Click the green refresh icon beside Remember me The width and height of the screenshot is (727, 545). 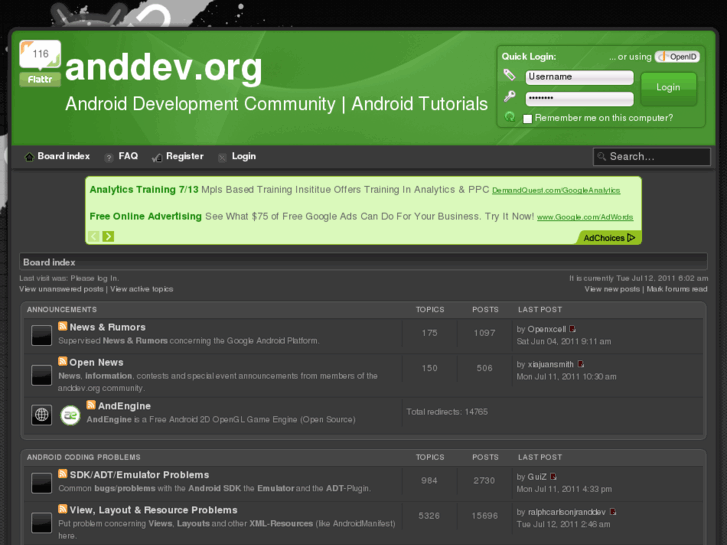tap(510, 117)
